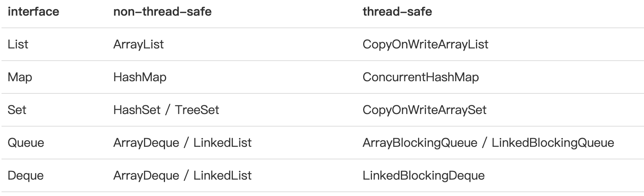
Task: Click 'LinkedList' in the Deque row
Action: pyautogui.click(x=223, y=175)
